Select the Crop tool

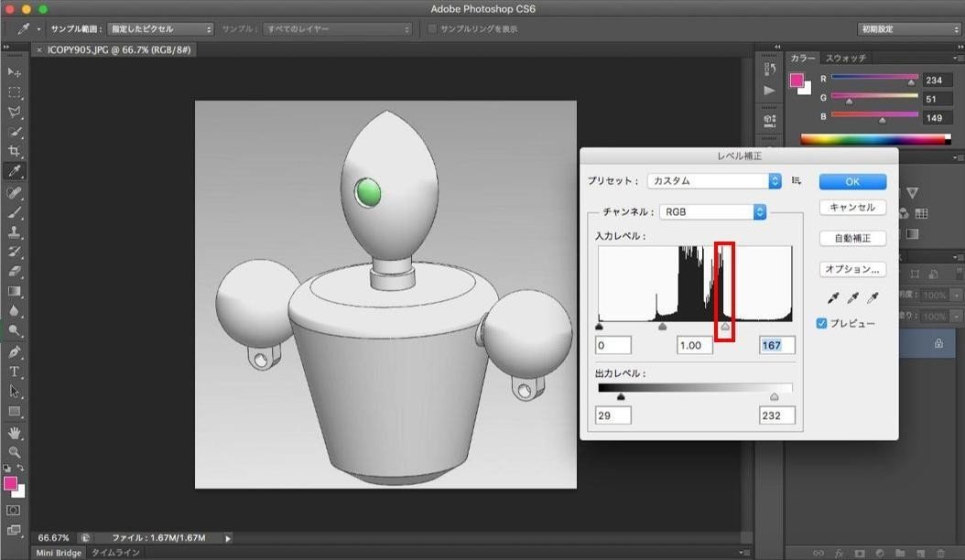click(x=13, y=151)
